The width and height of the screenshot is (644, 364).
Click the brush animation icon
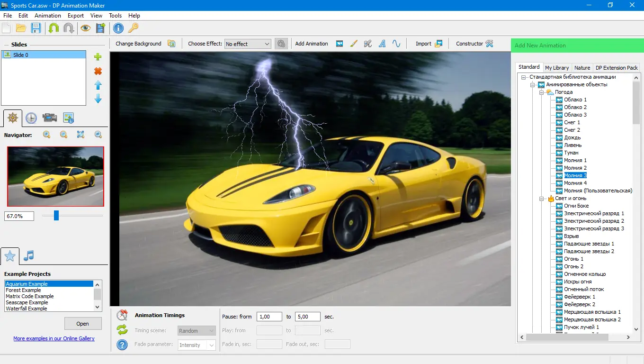354,44
